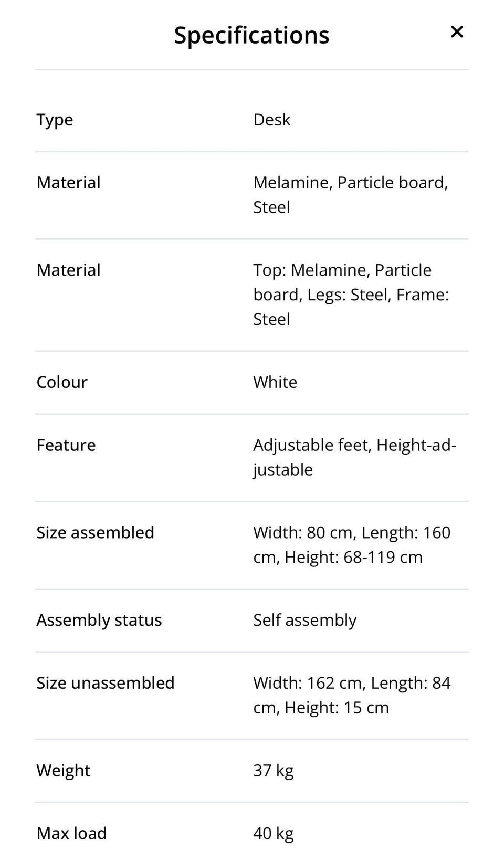Image resolution: width=504 pixels, height=861 pixels.
Task: Click the Width: 162 cm unassembled size
Action: coord(309,683)
